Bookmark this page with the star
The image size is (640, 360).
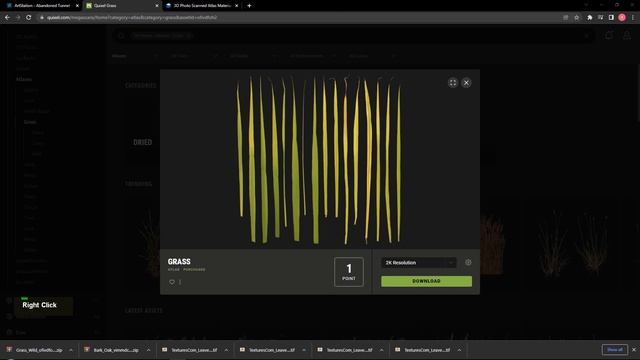pyautogui.click(x=576, y=18)
